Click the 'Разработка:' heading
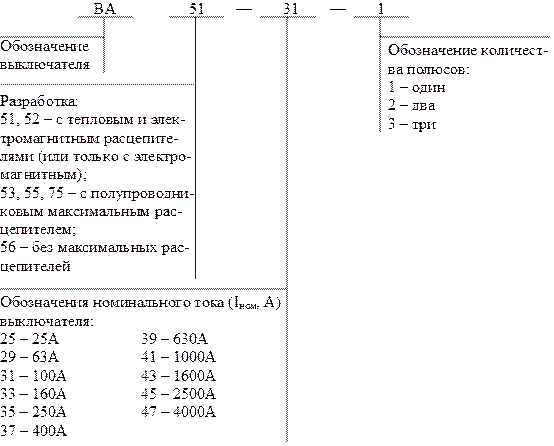The width and height of the screenshot is (554, 446). coord(39,101)
